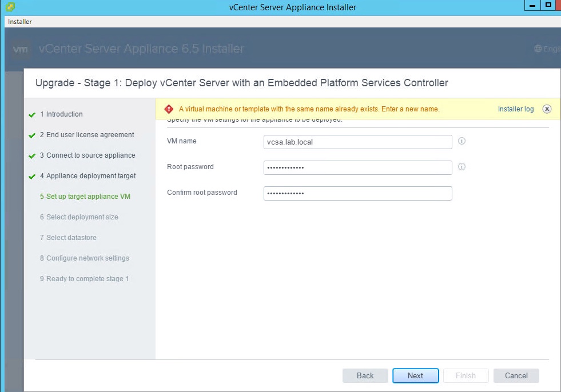Click the info icon beside Root password
561x392 pixels.
pyautogui.click(x=462, y=167)
